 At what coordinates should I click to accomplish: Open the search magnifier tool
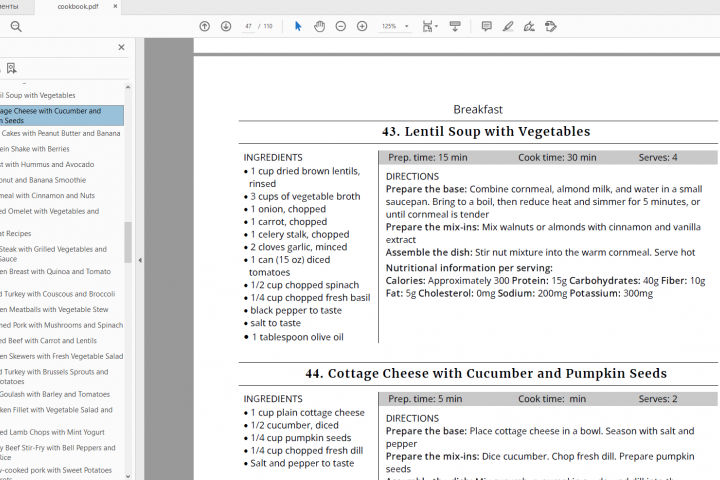(16, 27)
